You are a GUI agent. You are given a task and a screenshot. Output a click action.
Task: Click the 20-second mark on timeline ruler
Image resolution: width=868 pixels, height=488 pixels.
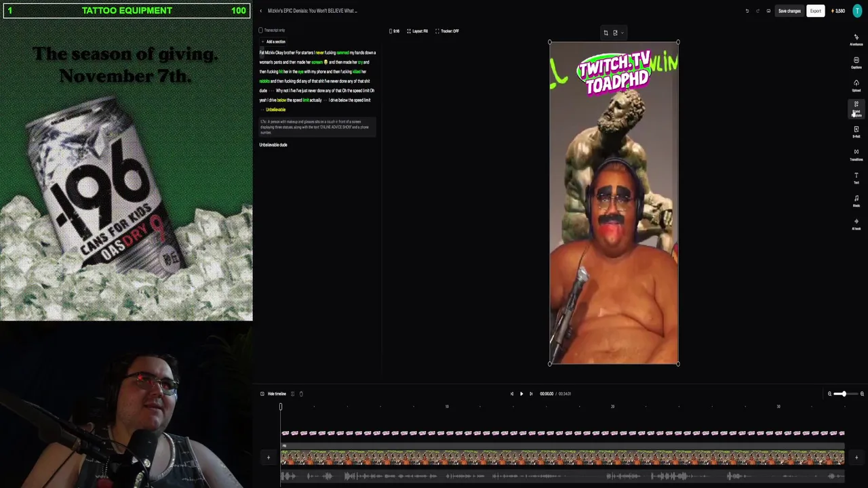tap(612, 407)
